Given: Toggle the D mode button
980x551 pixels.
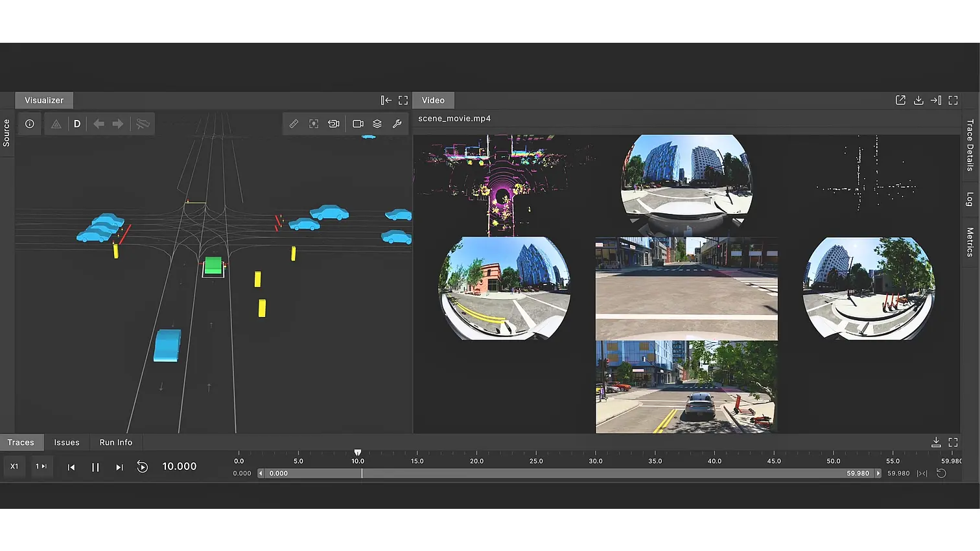Looking at the screenshot, I should (77, 124).
